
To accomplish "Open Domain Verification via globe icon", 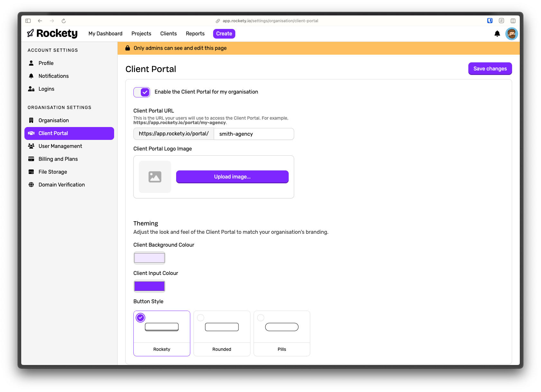I will 31,184.
